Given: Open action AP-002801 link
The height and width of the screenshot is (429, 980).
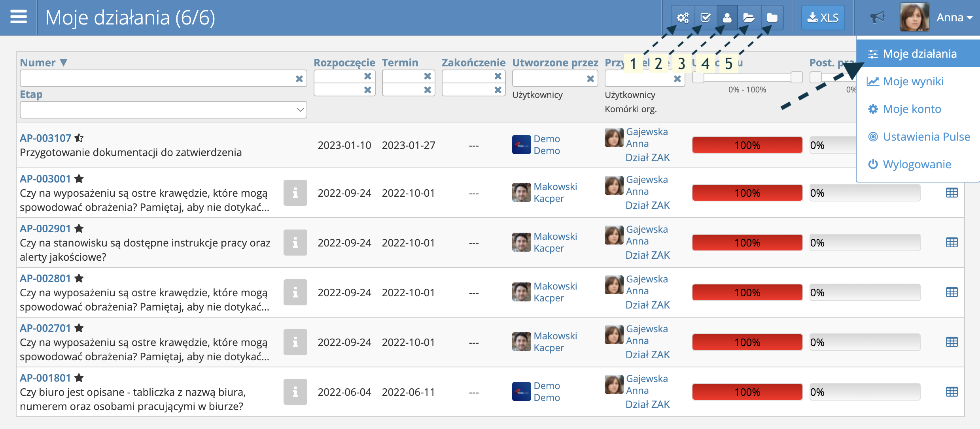Looking at the screenshot, I should (x=45, y=278).
